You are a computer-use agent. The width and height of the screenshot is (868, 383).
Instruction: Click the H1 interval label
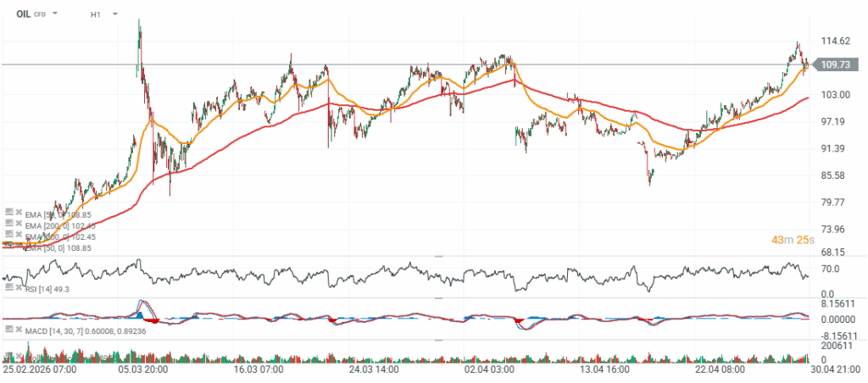pyautogui.click(x=95, y=14)
